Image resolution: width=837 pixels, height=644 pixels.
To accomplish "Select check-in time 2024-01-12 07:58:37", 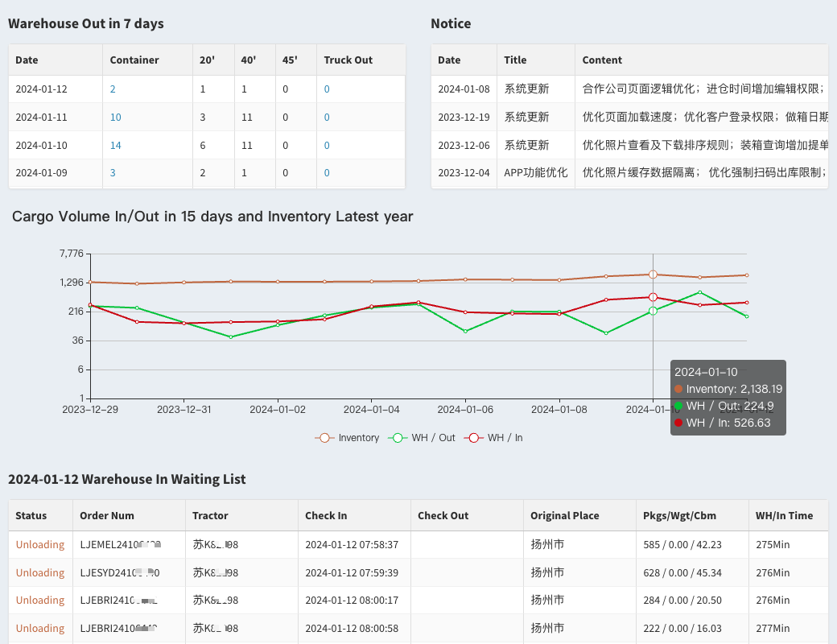I will click(x=352, y=545).
